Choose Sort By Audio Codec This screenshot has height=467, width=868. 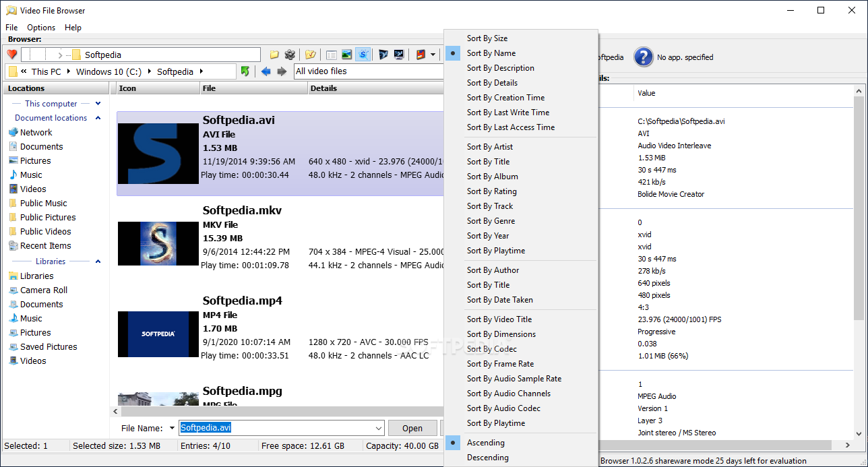tap(521, 408)
